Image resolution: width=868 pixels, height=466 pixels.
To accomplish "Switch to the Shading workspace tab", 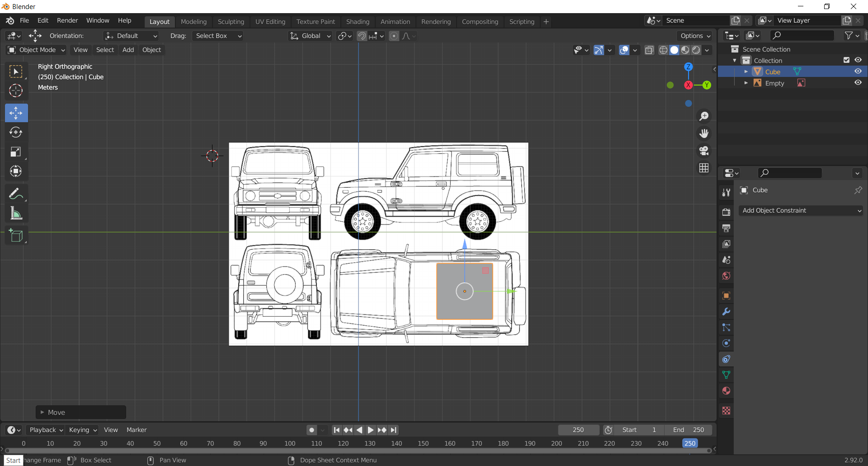I will point(358,22).
